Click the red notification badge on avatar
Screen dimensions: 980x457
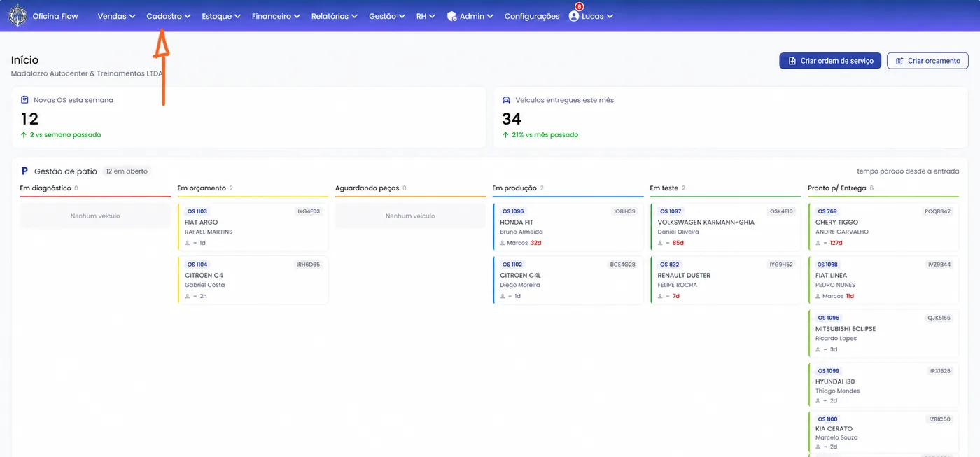click(x=579, y=7)
